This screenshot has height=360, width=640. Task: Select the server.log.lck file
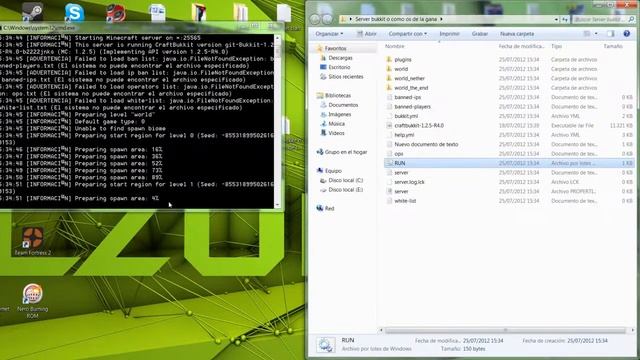point(409,182)
